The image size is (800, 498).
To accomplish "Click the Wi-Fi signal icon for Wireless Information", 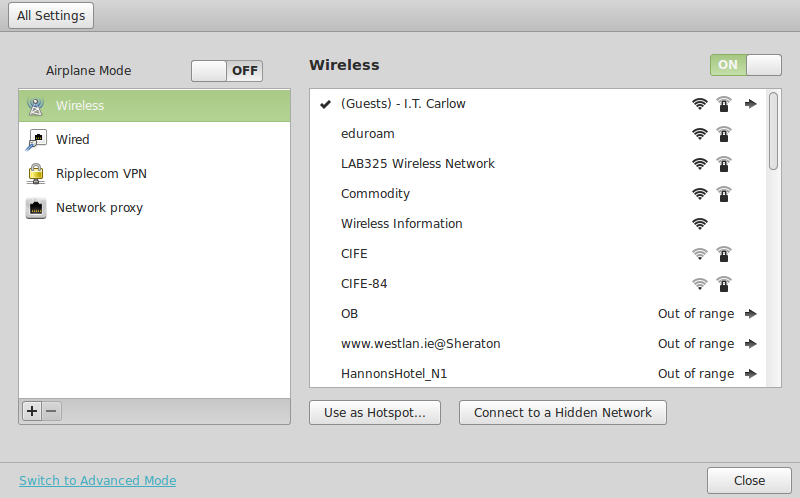I will (699, 223).
